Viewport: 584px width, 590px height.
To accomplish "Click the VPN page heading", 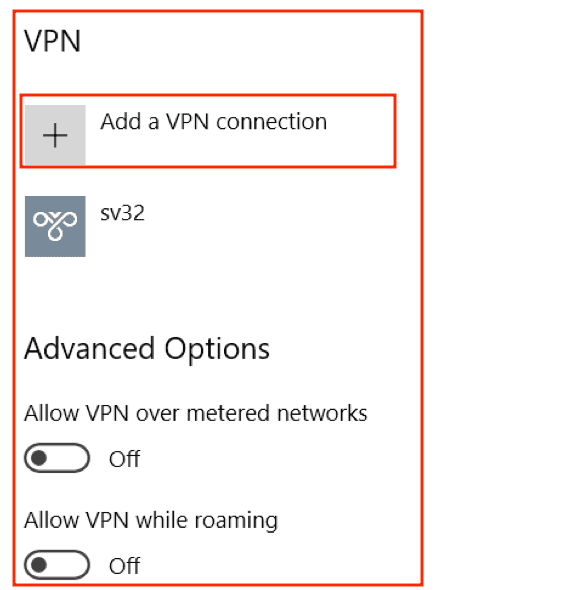I will [52, 41].
